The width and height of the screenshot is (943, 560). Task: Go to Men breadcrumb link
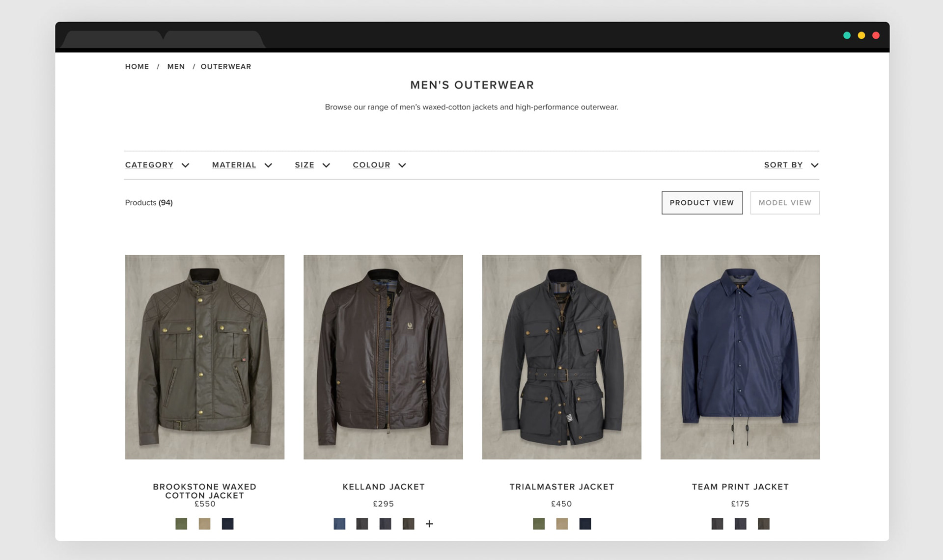tap(176, 66)
